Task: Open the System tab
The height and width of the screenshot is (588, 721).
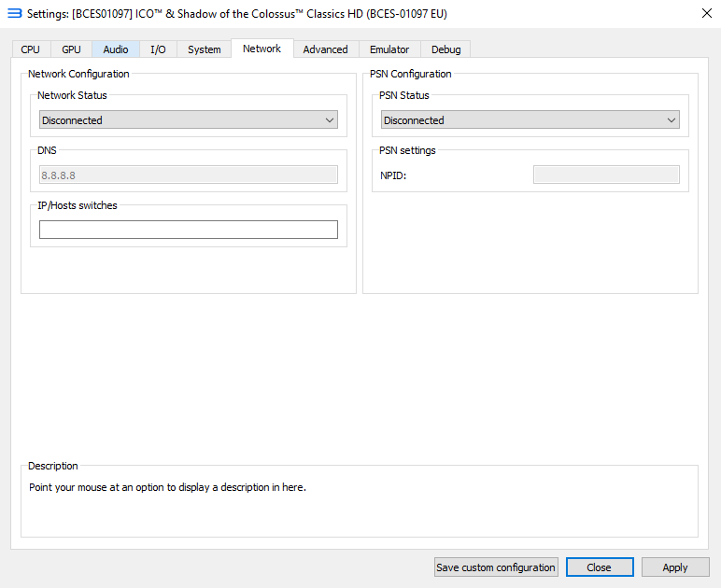Action: click(205, 49)
